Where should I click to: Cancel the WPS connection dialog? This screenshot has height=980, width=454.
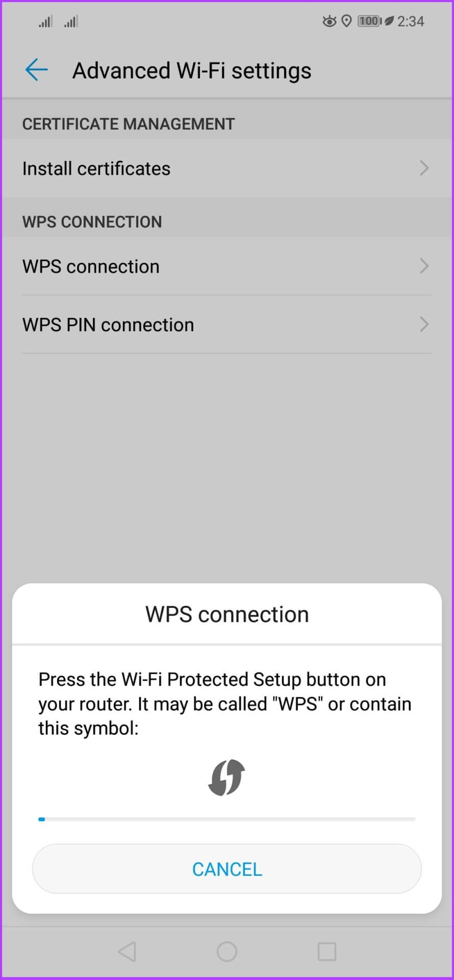click(227, 869)
